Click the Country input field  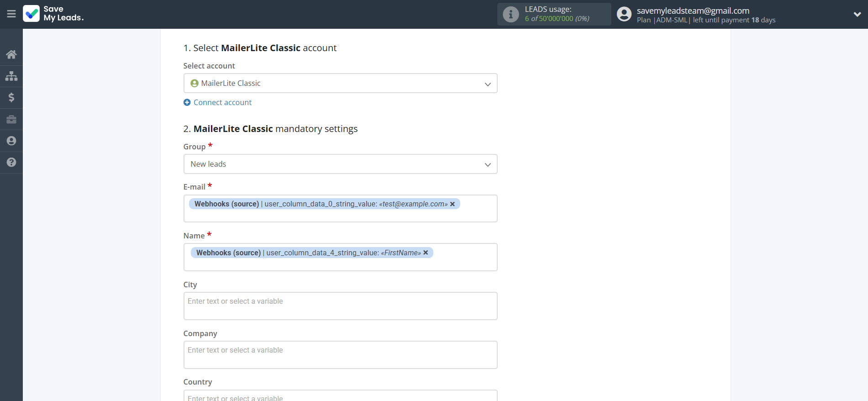click(x=340, y=396)
